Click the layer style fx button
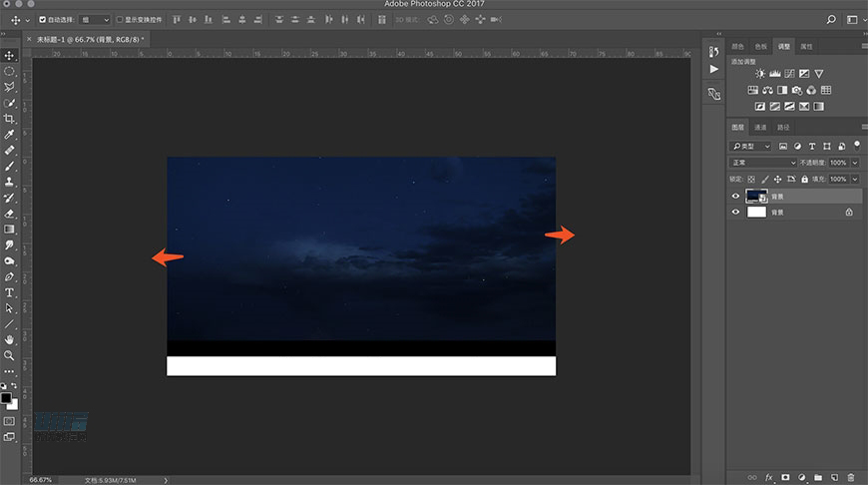Viewport: 868px width, 485px height. pos(769,477)
